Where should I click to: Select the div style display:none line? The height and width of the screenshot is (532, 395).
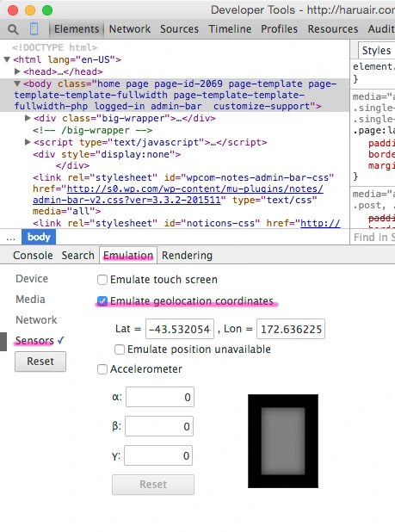click(x=107, y=154)
